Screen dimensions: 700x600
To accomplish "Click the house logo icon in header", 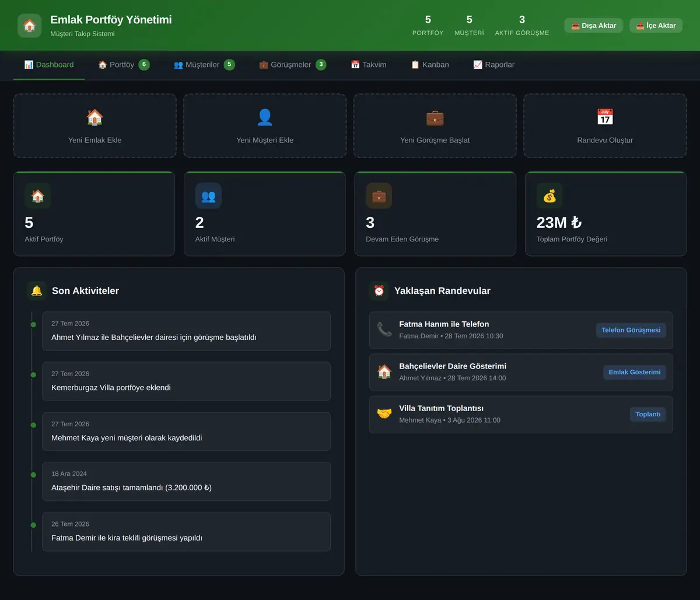I will coord(30,26).
